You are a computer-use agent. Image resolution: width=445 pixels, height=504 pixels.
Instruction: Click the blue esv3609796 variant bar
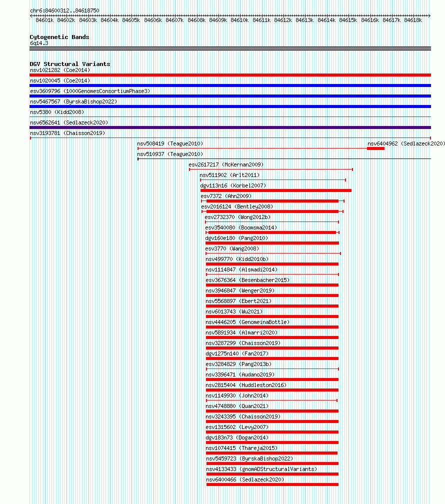click(x=230, y=96)
